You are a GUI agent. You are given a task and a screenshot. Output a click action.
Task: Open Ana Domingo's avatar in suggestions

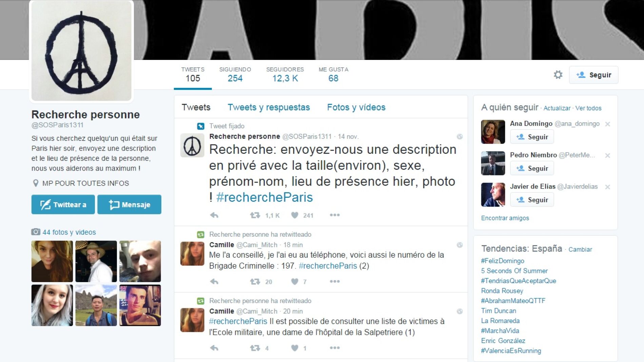pyautogui.click(x=493, y=132)
